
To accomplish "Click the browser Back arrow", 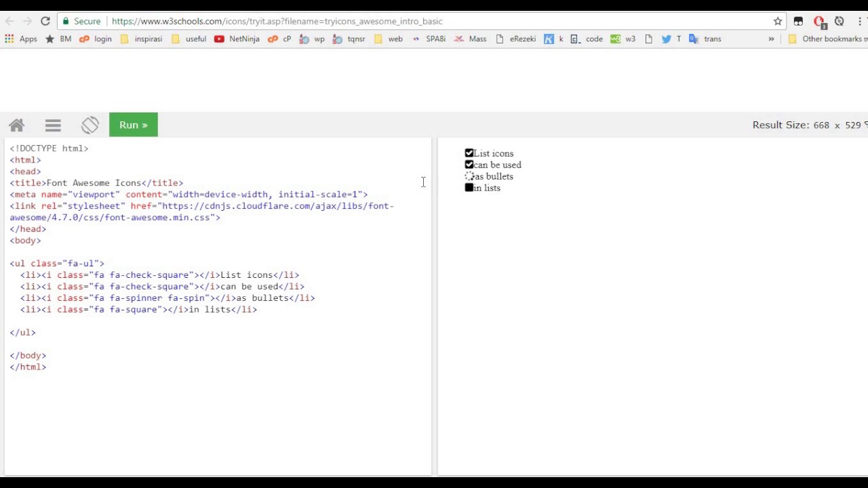I will tap(9, 22).
